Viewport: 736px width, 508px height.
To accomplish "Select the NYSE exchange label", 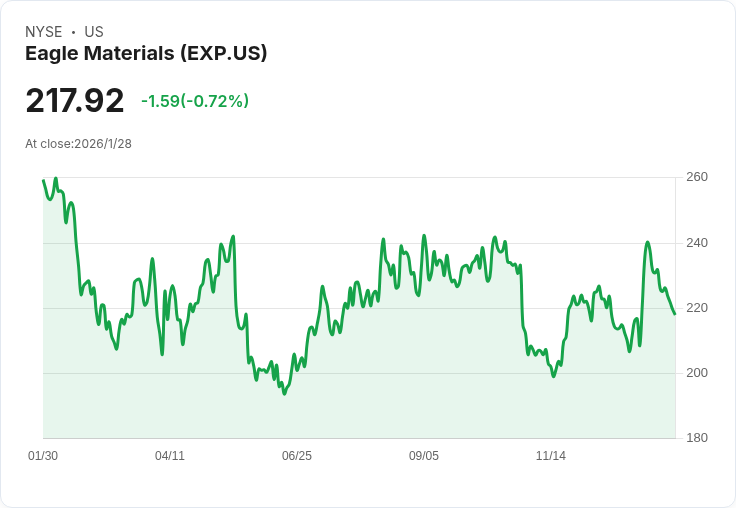I will 44,32.
